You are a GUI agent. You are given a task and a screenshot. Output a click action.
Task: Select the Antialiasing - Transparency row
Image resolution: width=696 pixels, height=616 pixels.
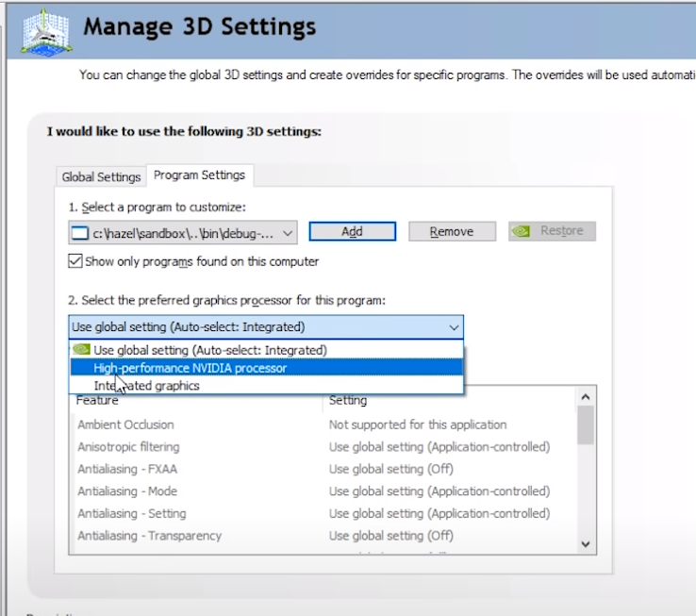click(x=323, y=536)
